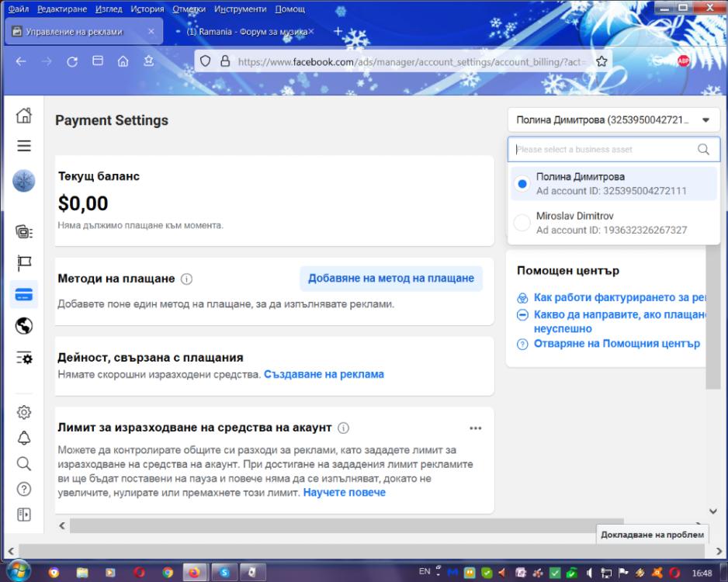Image resolution: width=728 pixels, height=582 pixels.
Task: Expand the hamburger menu in left sidebar
Action: tap(24, 146)
